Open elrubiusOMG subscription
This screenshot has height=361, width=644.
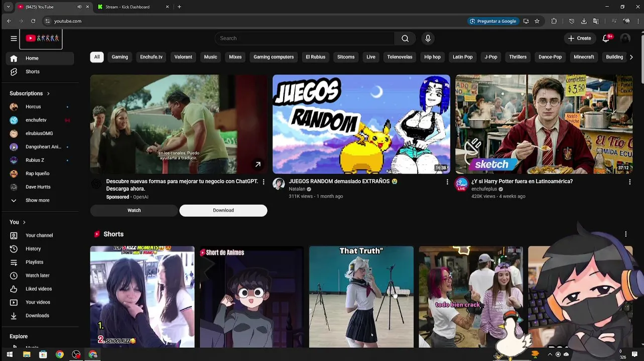pyautogui.click(x=40, y=133)
